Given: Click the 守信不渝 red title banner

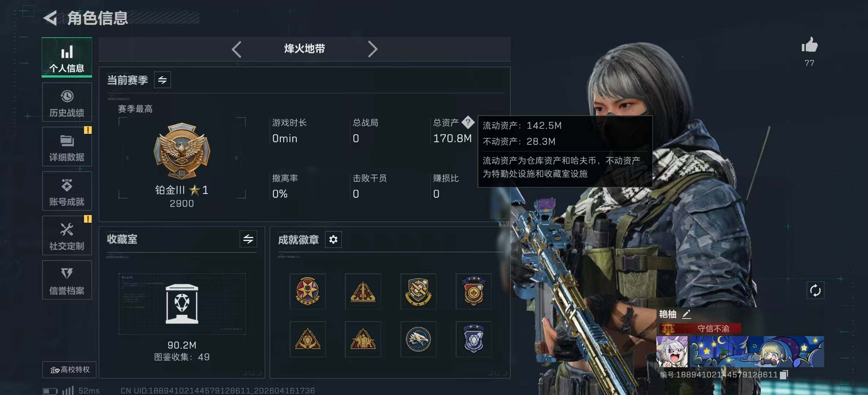Looking at the screenshot, I should 700,328.
